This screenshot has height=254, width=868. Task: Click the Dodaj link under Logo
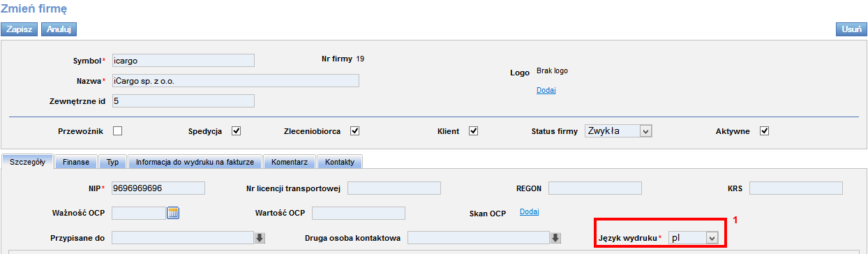(546, 90)
